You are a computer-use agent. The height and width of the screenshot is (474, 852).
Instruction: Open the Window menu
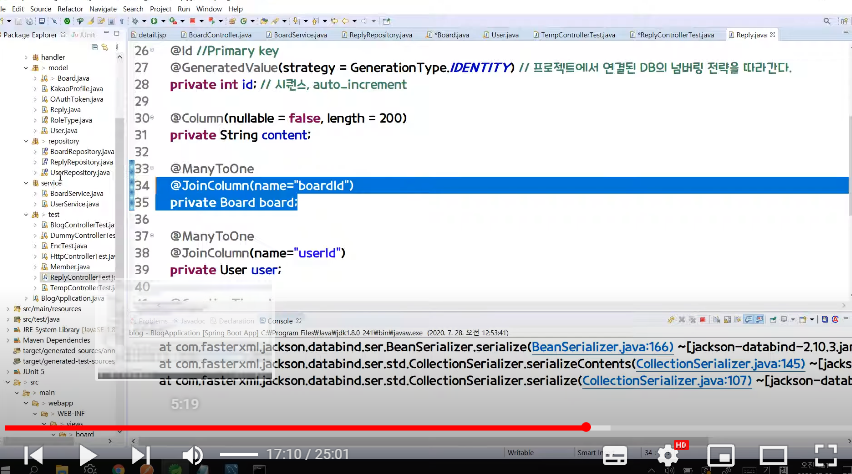(x=209, y=9)
